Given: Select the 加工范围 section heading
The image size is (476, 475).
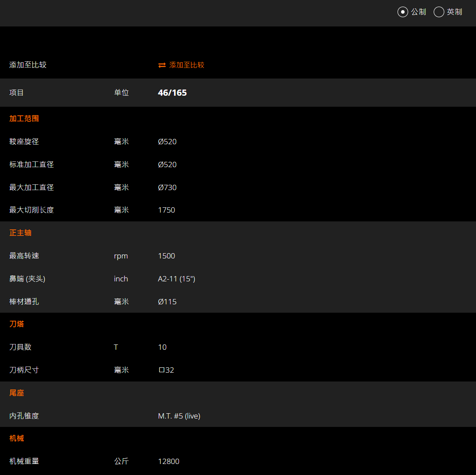Looking at the screenshot, I should pyautogui.click(x=24, y=119).
